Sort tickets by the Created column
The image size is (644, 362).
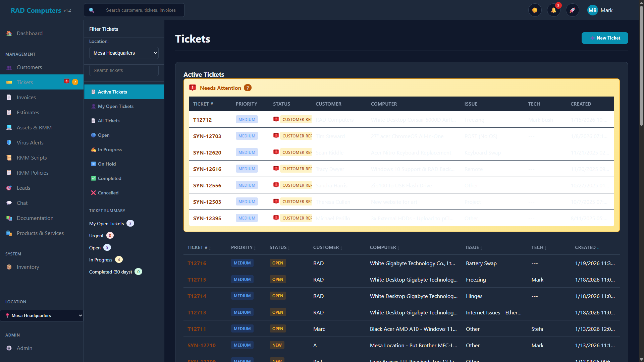[x=586, y=247]
